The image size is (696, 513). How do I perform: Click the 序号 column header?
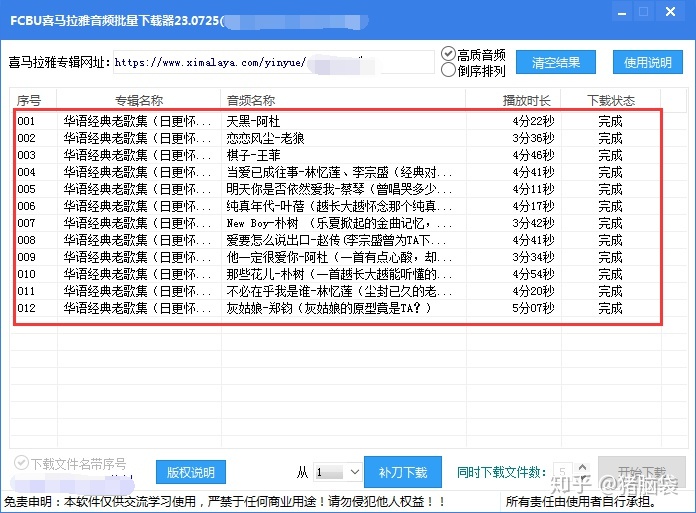pyautogui.click(x=34, y=101)
